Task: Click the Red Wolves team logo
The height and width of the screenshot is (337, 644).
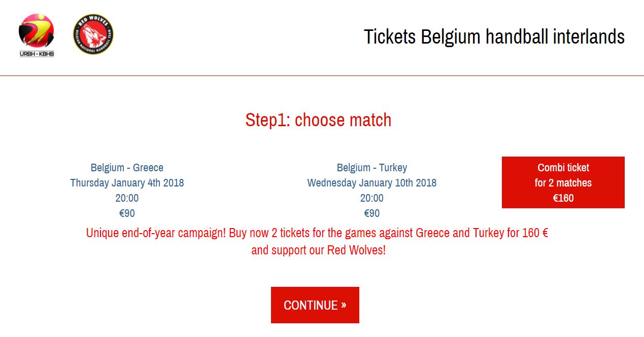Action: (93, 34)
